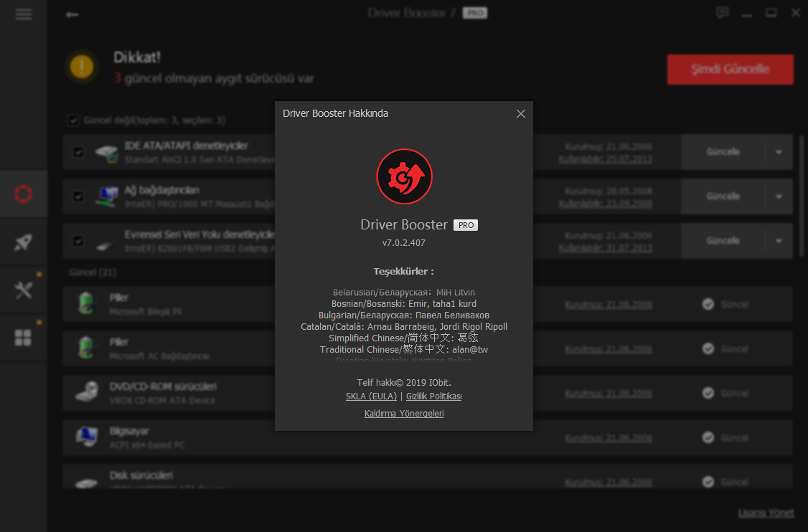Close the Driver Booster Hakkında dialog
Image resolution: width=808 pixels, height=532 pixels.
coord(520,113)
